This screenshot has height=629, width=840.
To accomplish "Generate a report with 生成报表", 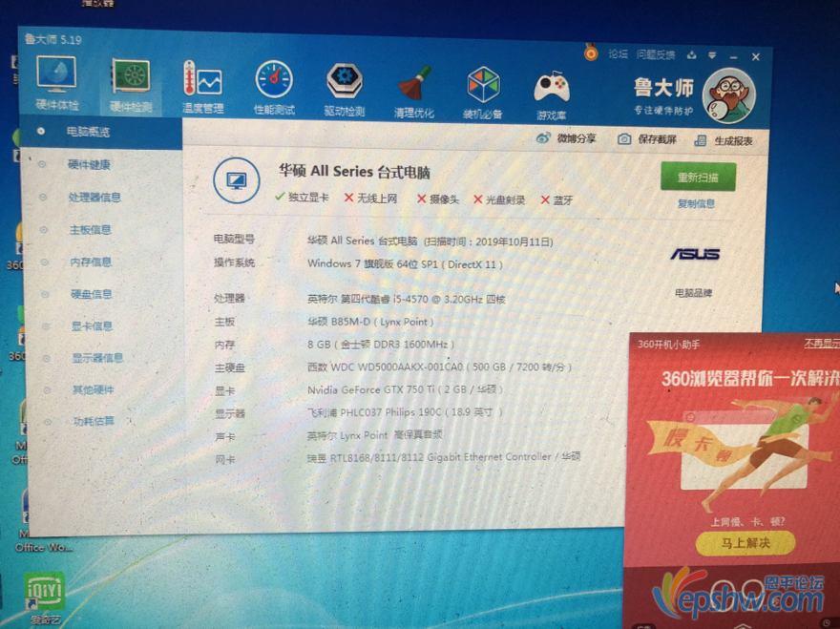I will (x=724, y=140).
